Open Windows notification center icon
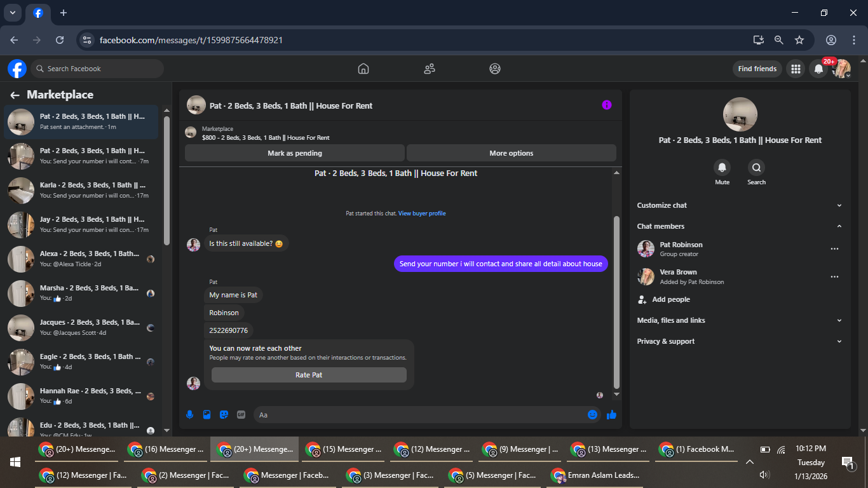The height and width of the screenshot is (488, 868). (x=848, y=463)
